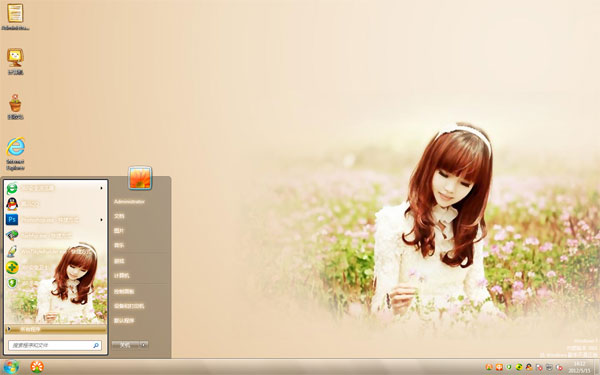Click the QQ penguin tray icon
Screen dimensions: 600x375
click(528, 367)
